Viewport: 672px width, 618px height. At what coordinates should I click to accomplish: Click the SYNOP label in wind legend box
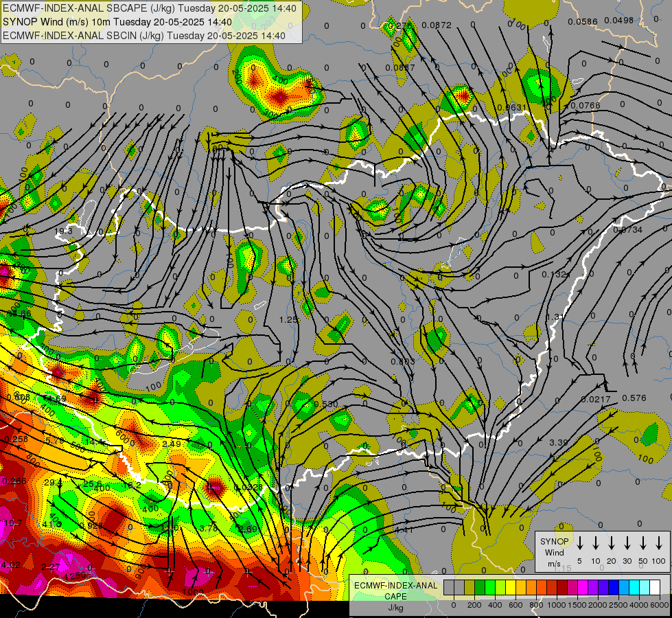point(554,542)
